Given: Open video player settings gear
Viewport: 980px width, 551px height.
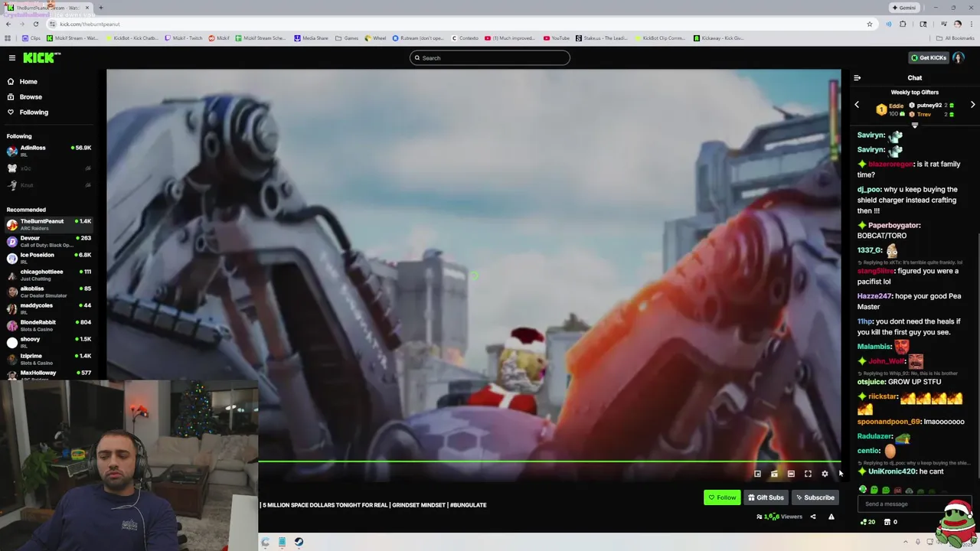Looking at the screenshot, I should click(x=825, y=474).
